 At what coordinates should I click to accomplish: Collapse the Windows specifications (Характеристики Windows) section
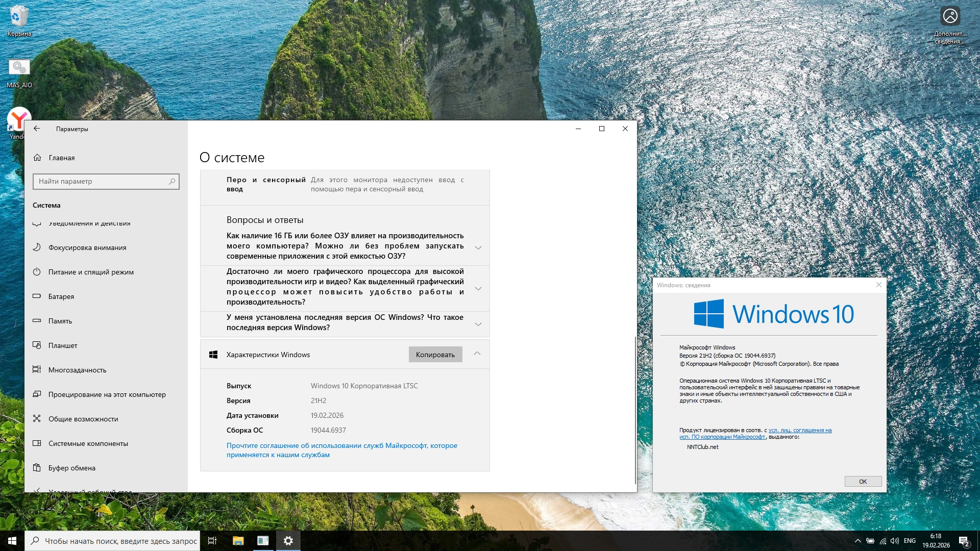coord(477,354)
